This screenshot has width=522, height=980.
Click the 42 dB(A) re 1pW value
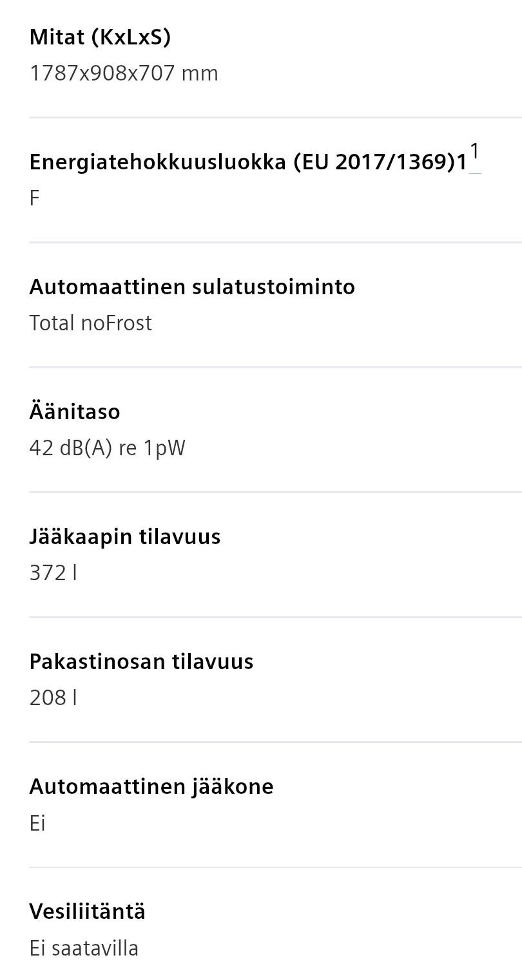click(x=107, y=448)
